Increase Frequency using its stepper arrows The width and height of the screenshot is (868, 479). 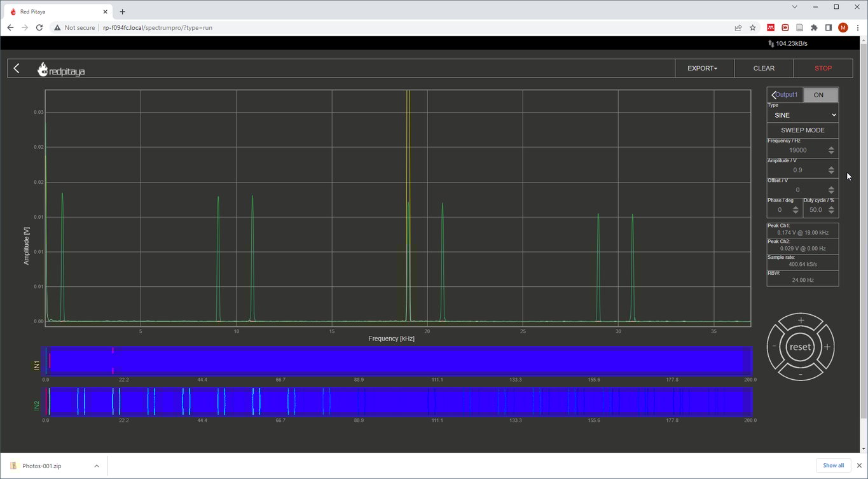pyautogui.click(x=831, y=149)
